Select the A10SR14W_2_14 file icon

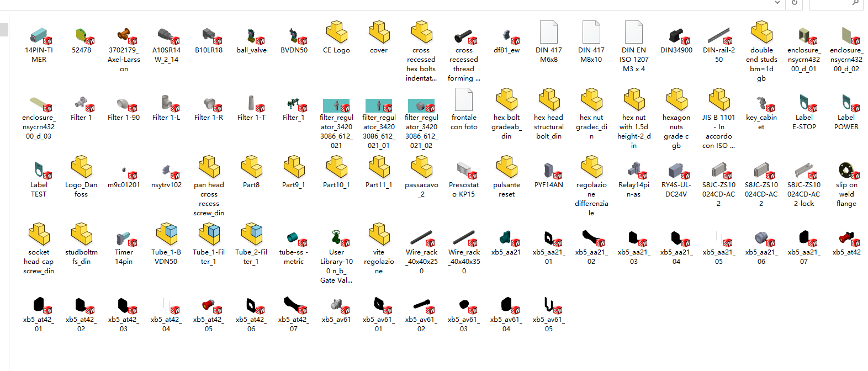(x=167, y=35)
